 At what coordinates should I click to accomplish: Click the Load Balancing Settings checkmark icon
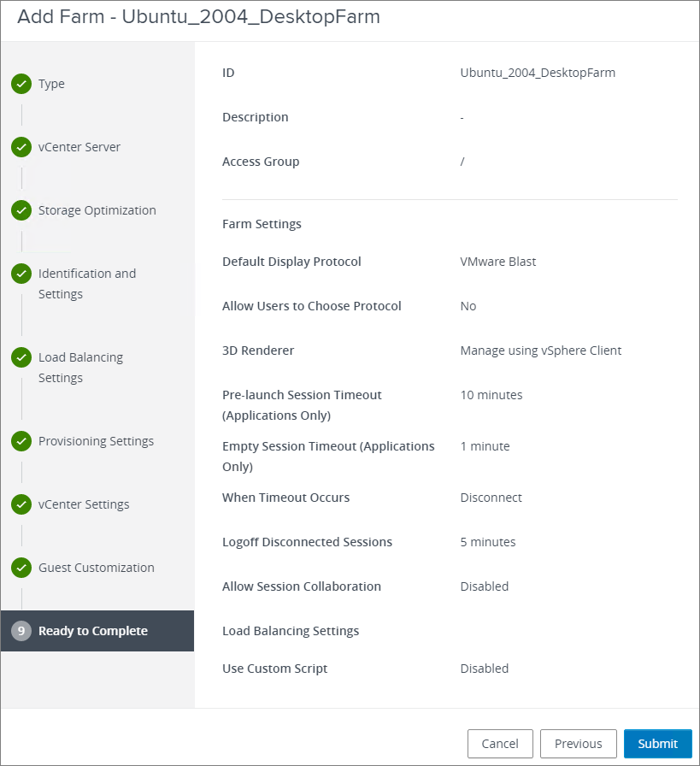(21, 357)
